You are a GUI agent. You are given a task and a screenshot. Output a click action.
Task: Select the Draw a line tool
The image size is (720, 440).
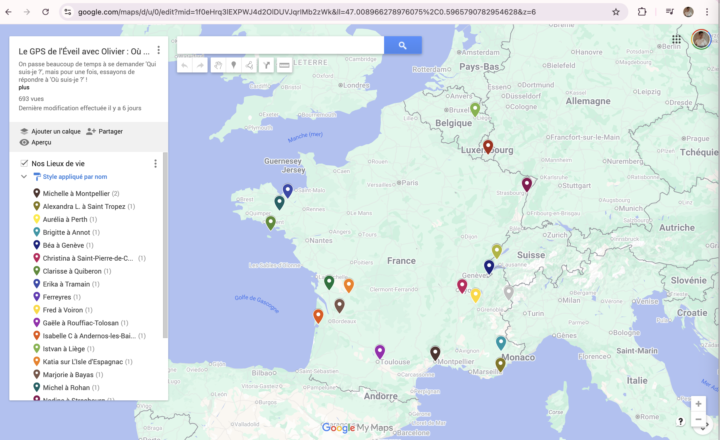point(249,65)
